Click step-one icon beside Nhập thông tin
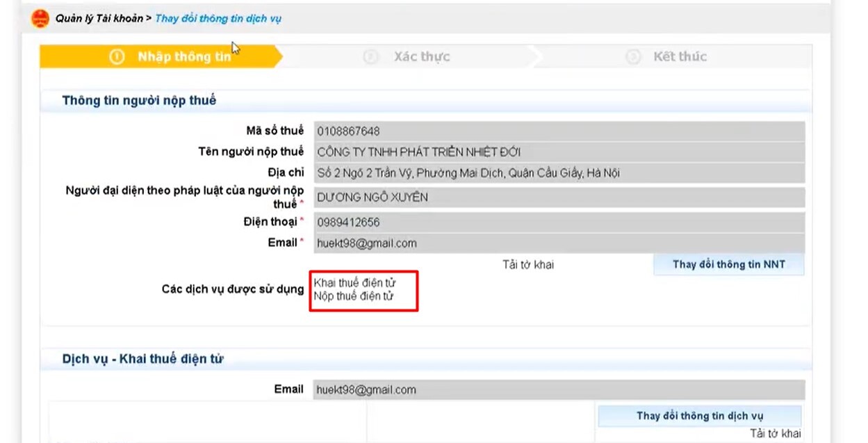 pyautogui.click(x=117, y=57)
